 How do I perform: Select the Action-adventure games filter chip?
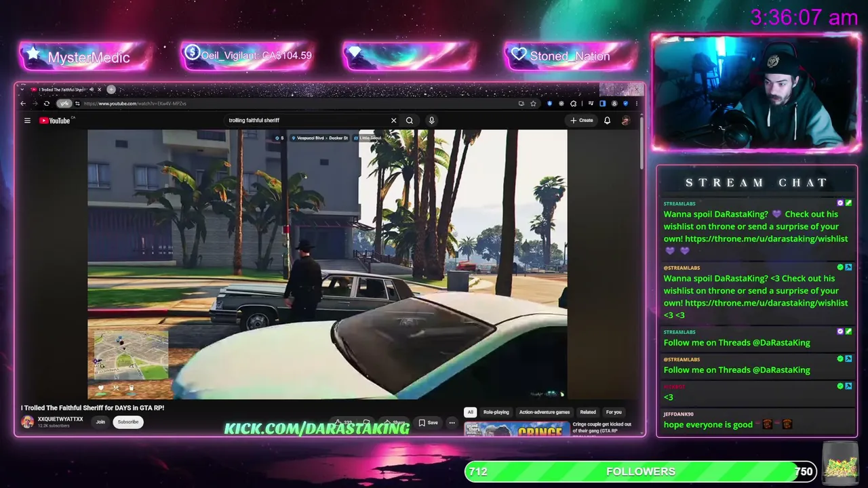pyautogui.click(x=545, y=412)
